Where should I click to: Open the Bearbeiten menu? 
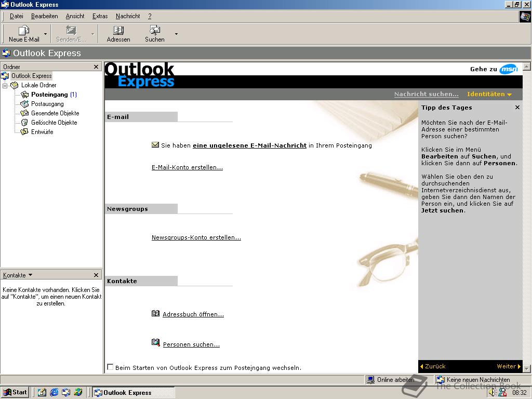click(45, 16)
